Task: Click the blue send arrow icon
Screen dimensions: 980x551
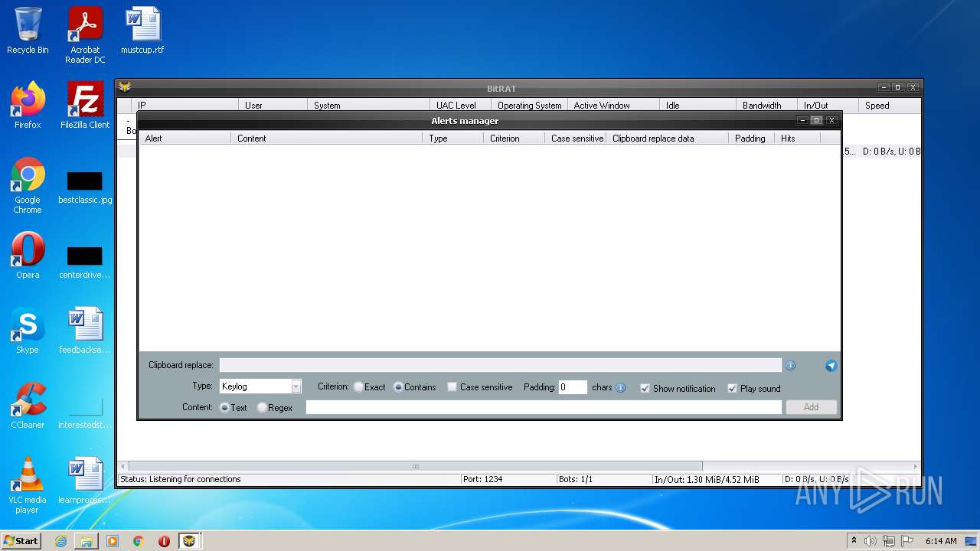Action: click(831, 366)
